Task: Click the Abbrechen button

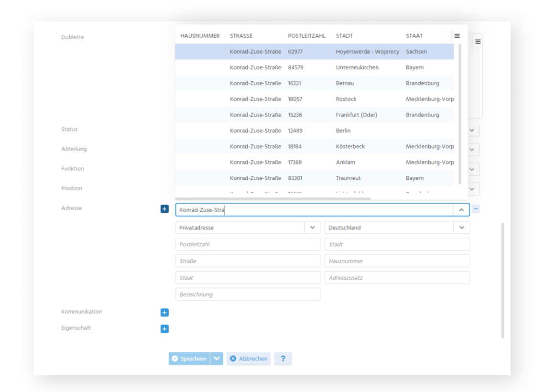Action: point(249,359)
